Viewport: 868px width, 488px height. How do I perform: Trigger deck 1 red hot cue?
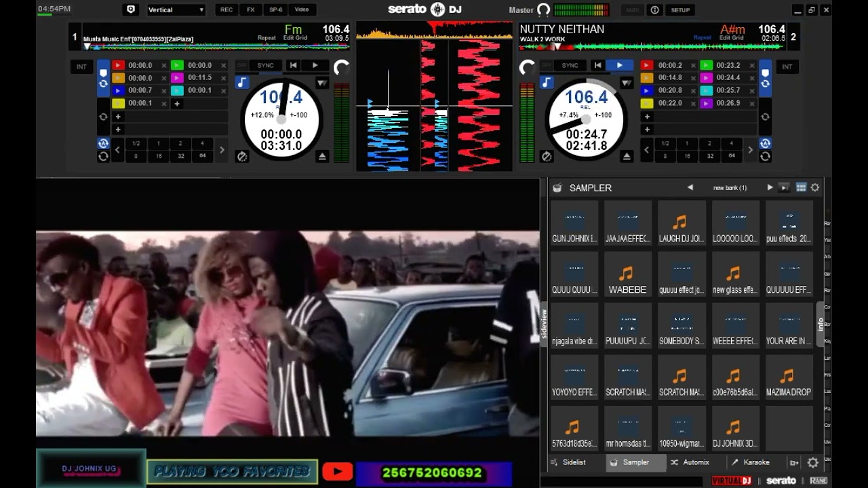tap(118, 65)
